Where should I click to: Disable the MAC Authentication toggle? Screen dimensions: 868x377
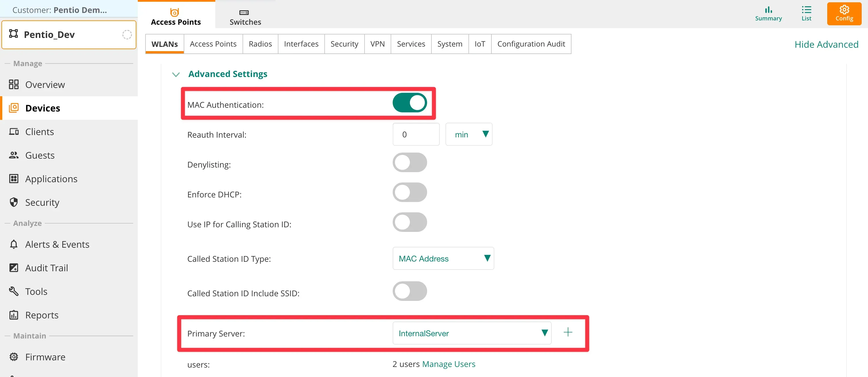click(409, 103)
